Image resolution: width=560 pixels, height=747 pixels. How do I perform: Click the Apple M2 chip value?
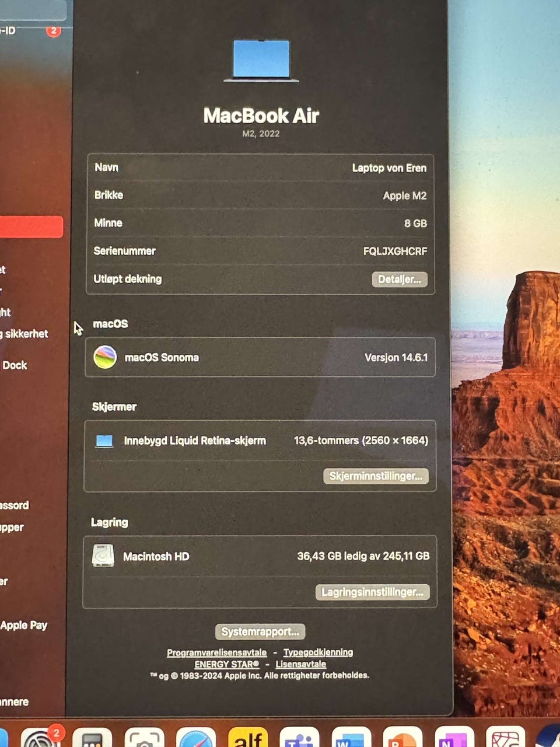[405, 196]
